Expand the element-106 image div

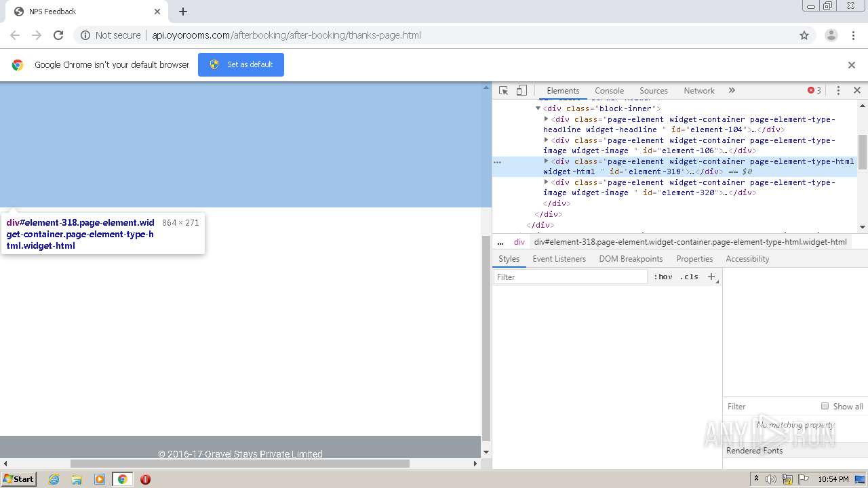click(547, 140)
